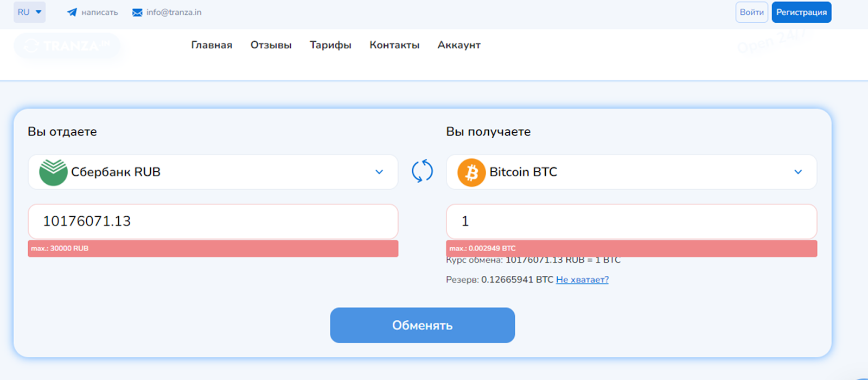
Task: Click the Tranza site logo
Action: coord(66,46)
